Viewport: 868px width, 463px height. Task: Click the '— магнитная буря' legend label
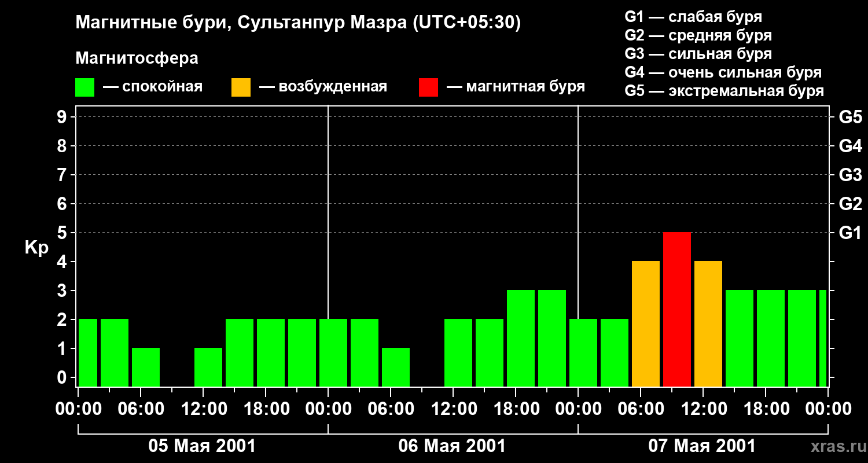point(516,87)
